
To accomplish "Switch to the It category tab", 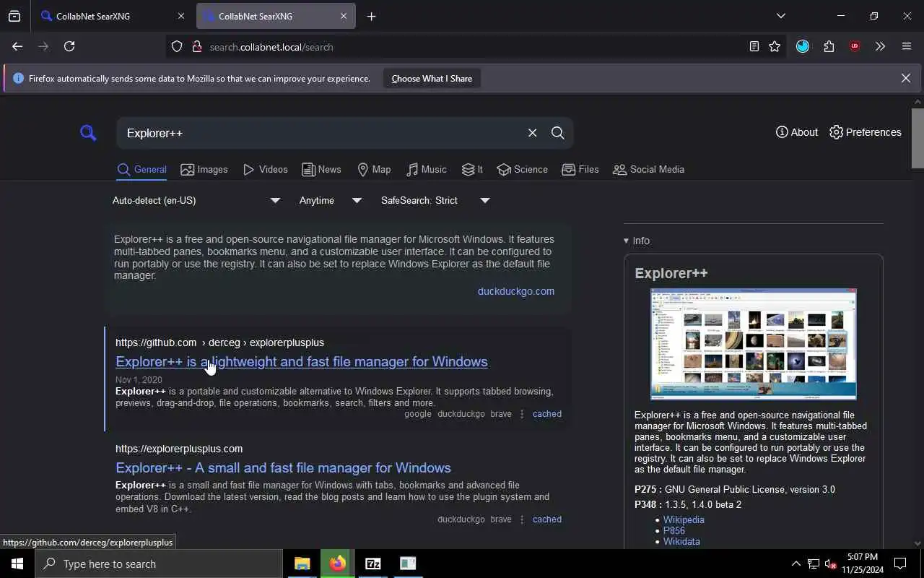I will [472, 169].
